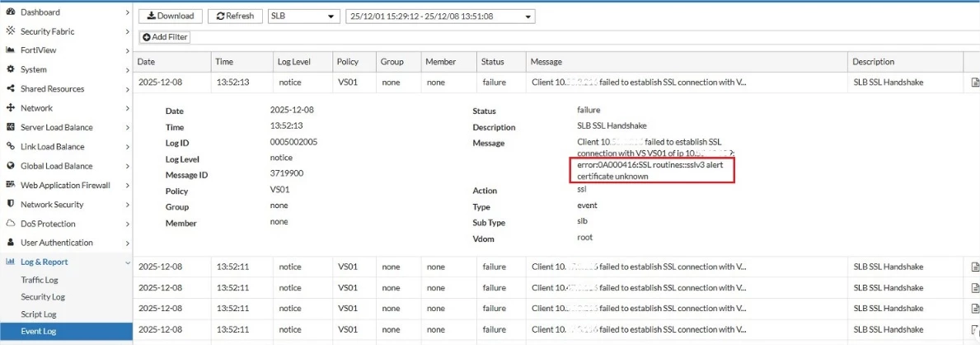Open the date range dropdown
Screen dimensions: 980x345
[x=440, y=17]
